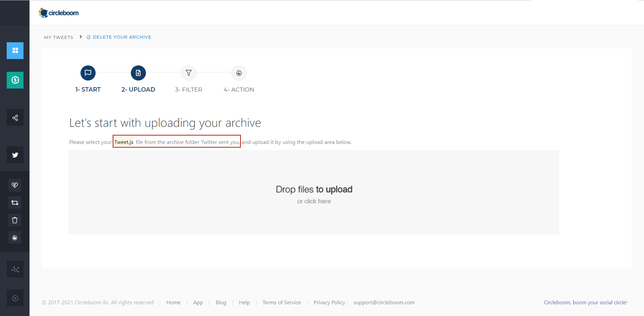Click the breadcrumb chevron arrow
Image resolution: width=644 pixels, height=316 pixels.
[x=81, y=37]
